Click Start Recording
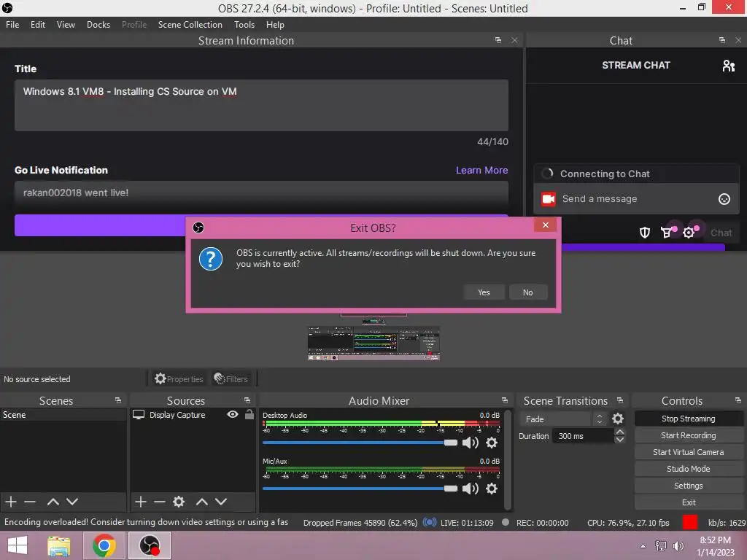This screenshot has width=747, height=560. (689, 435)
